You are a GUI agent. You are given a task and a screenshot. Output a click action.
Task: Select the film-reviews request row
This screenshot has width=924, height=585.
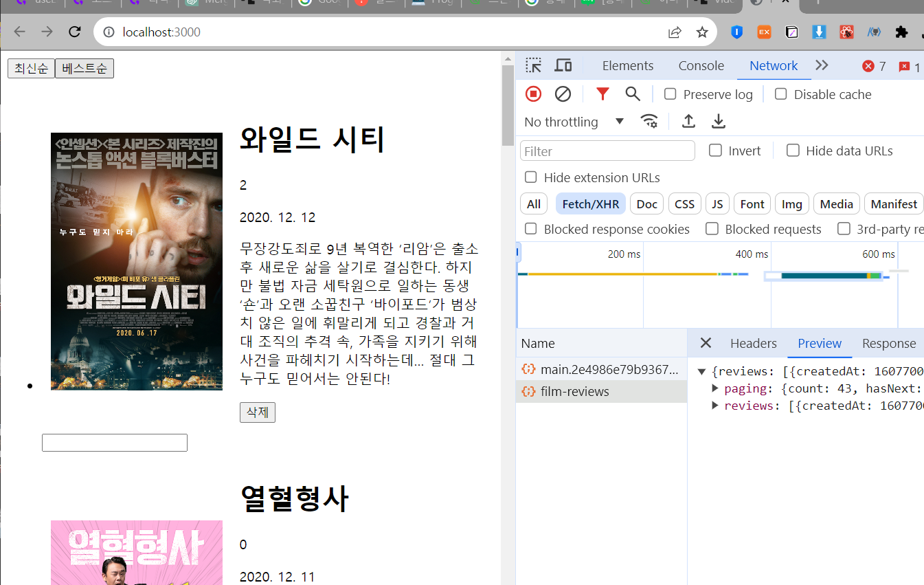[601, 391]
